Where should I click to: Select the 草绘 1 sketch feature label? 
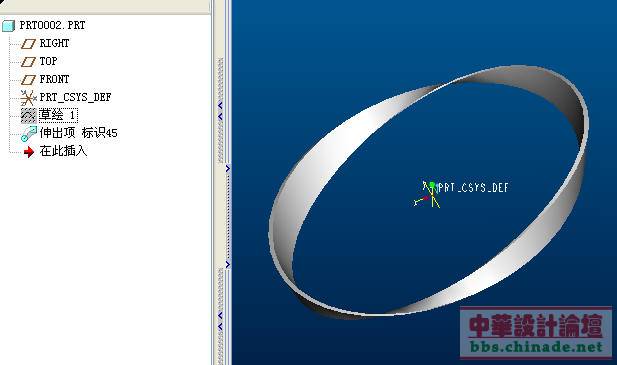[58, 115]
